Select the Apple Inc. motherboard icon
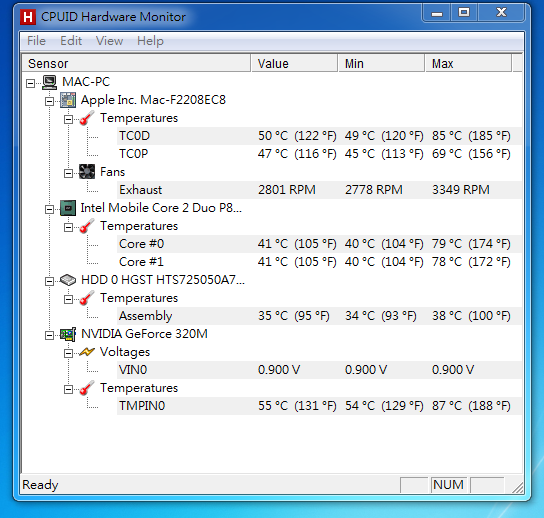The image size is (544, 518). (68, 100)
